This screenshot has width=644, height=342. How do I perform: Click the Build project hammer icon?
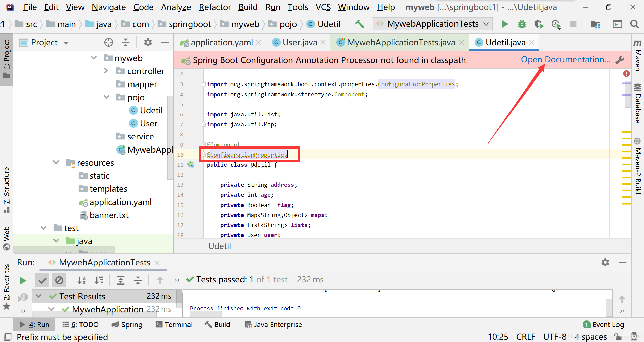tap(360, 24)
